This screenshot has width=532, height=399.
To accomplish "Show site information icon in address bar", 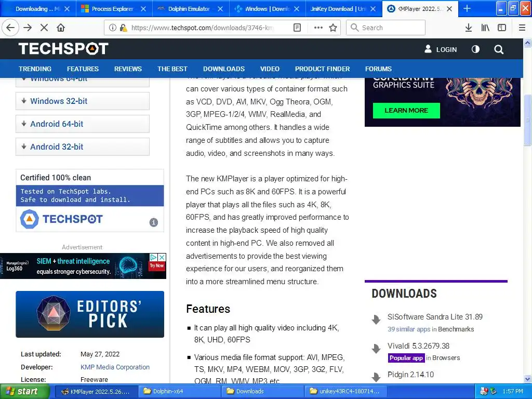I will pos(112,28).
